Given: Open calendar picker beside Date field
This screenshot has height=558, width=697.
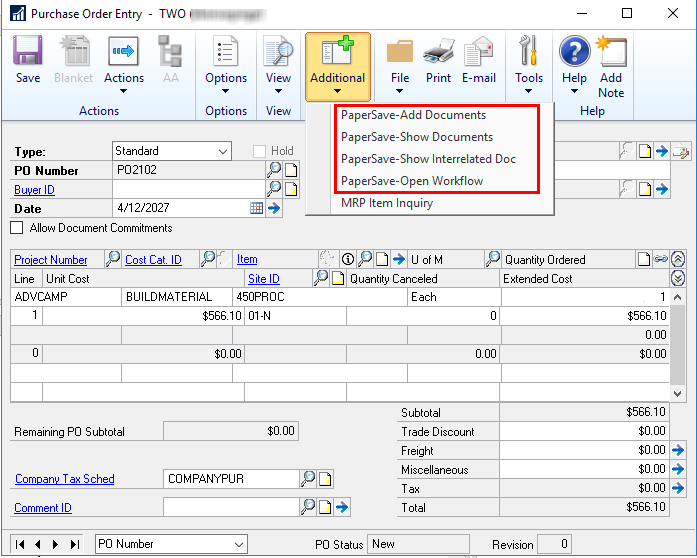Looking at the screenshot, I should [257, 208].
